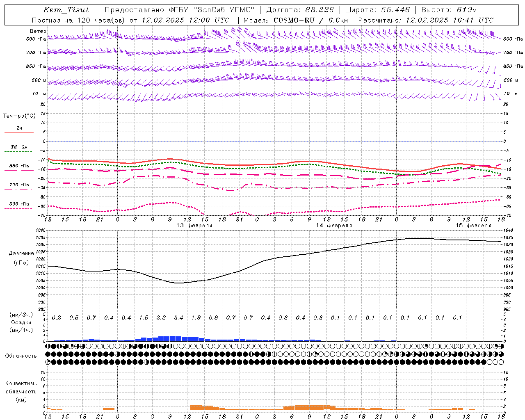This screenshot has width=525, height=420.
Task: Click the station name Kem_Tisul in the header
Action: tap(66, 10)
